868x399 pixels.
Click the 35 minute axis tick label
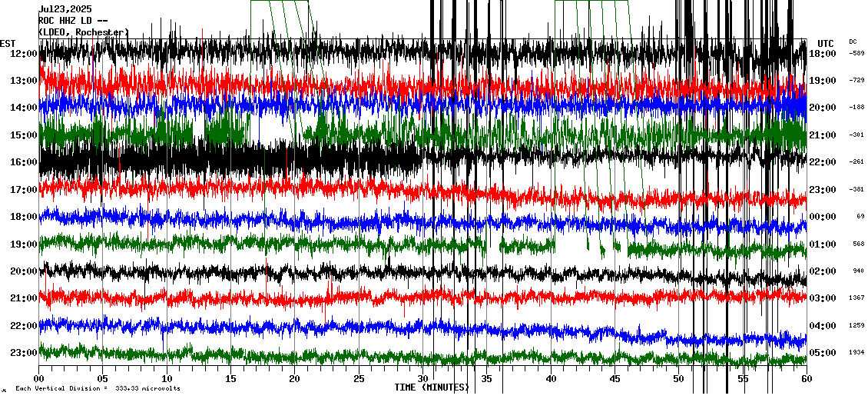486,379
